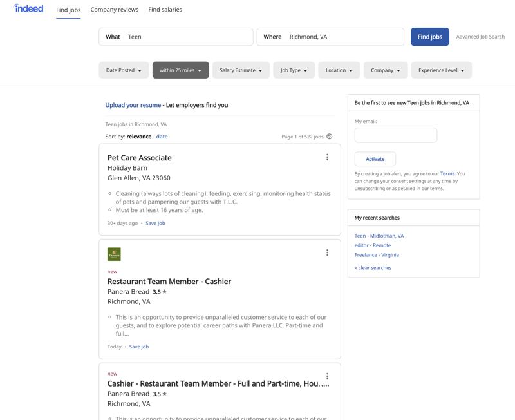Activate the job alert
Screen dimensions: 515x420
[375, 159]
